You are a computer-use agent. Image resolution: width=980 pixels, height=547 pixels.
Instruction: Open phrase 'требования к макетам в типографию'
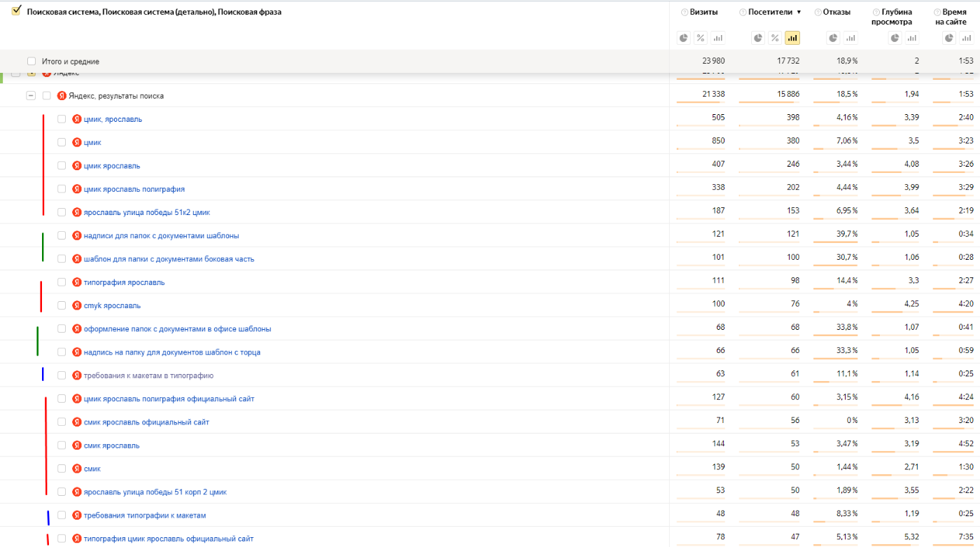(x=148, y=375)
